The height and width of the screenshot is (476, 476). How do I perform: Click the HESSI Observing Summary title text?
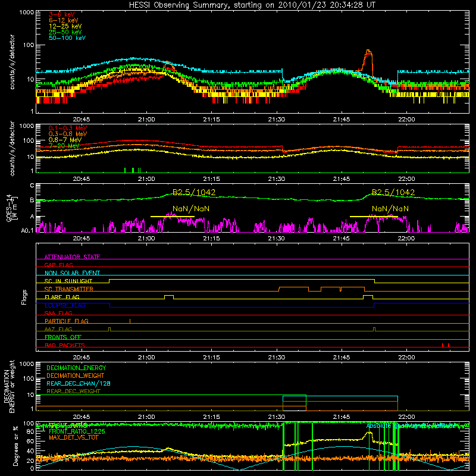252,5
